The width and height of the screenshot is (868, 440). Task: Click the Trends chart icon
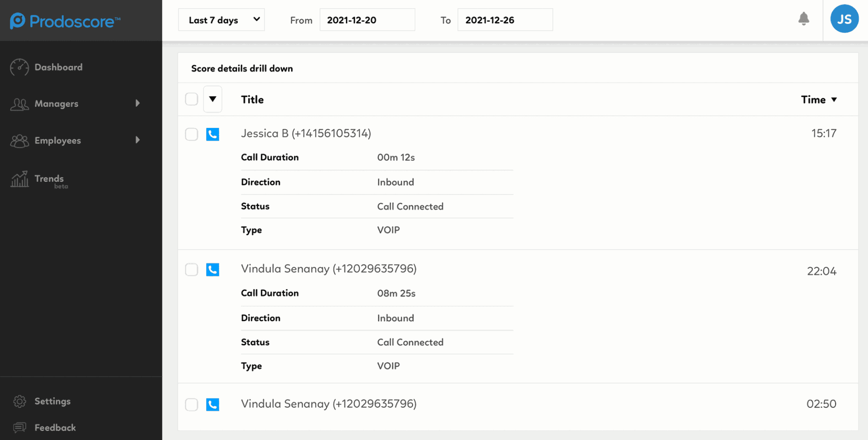(x=19, y=179)
